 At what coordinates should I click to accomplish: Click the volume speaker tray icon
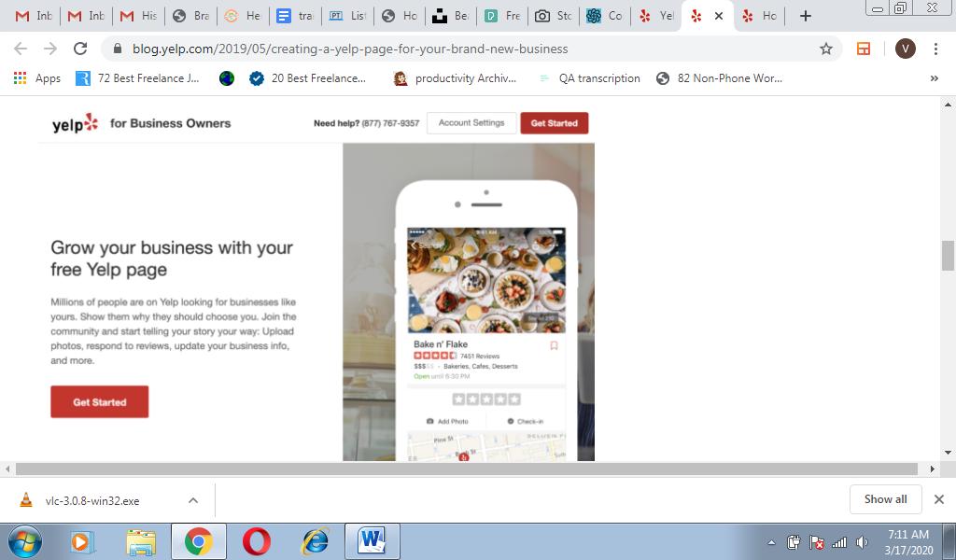coord(862,542)
